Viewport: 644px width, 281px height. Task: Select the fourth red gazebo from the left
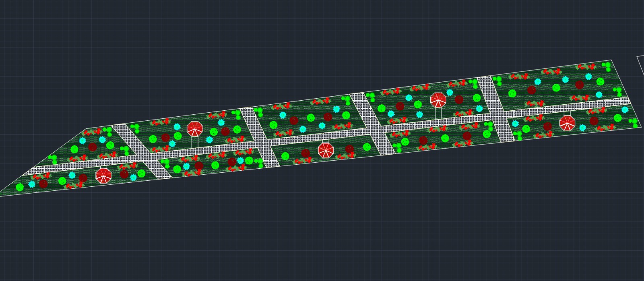(438, 100)
